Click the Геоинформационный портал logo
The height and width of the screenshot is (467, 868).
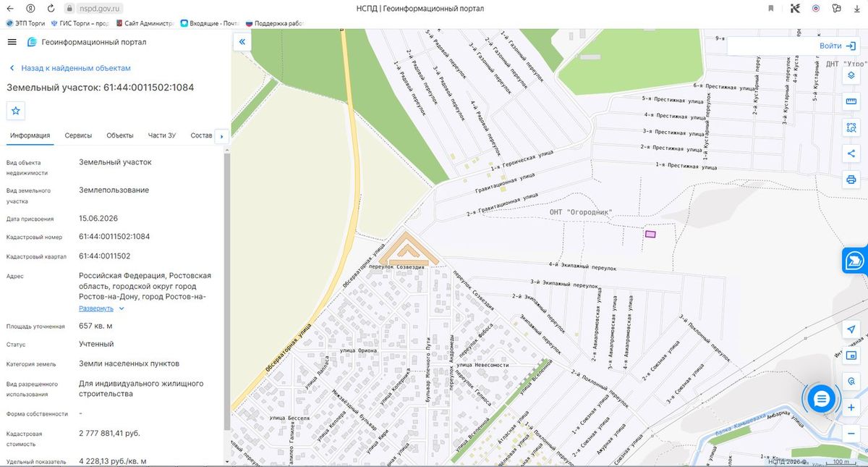click(87, 42)
